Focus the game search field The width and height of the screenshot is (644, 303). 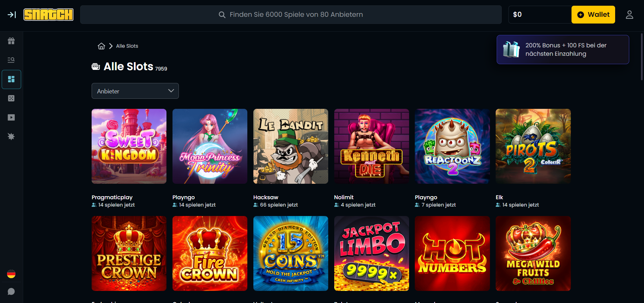coord(291,14)
